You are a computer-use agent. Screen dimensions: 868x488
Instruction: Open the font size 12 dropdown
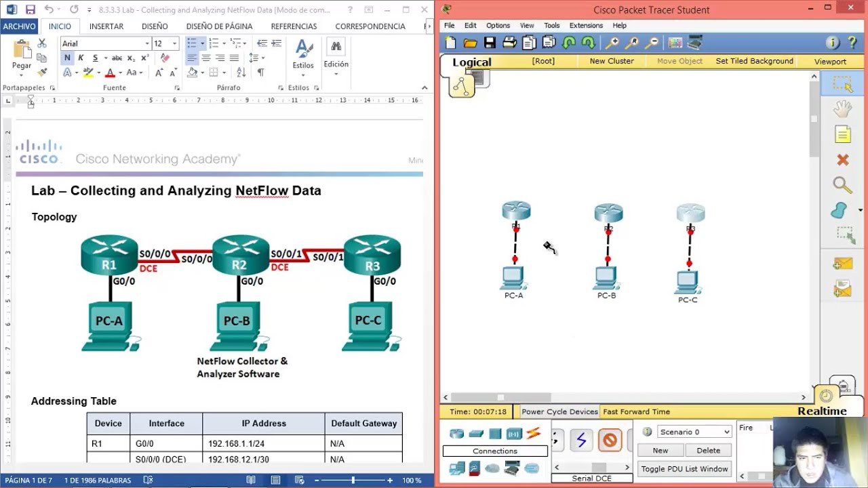(x=174, y=43)
